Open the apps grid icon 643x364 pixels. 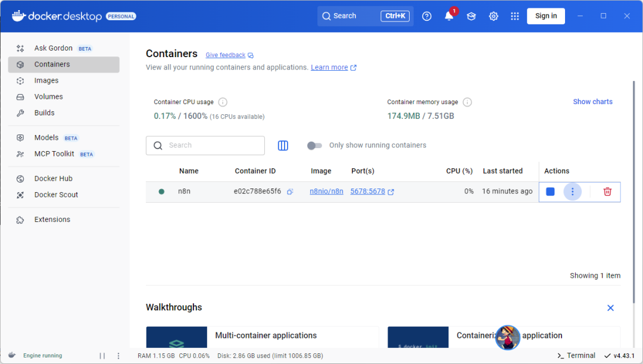[x=514, y=16]
